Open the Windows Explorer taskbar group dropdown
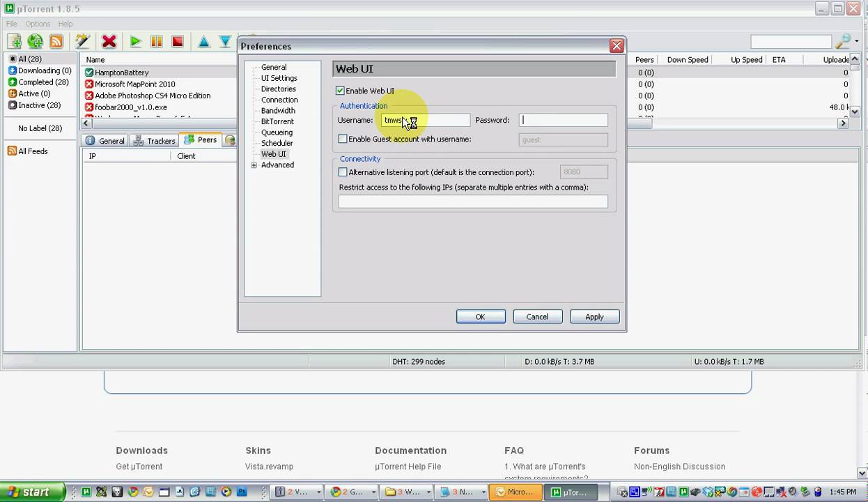This screenshot has height=502, width=868. pos(428,492)
